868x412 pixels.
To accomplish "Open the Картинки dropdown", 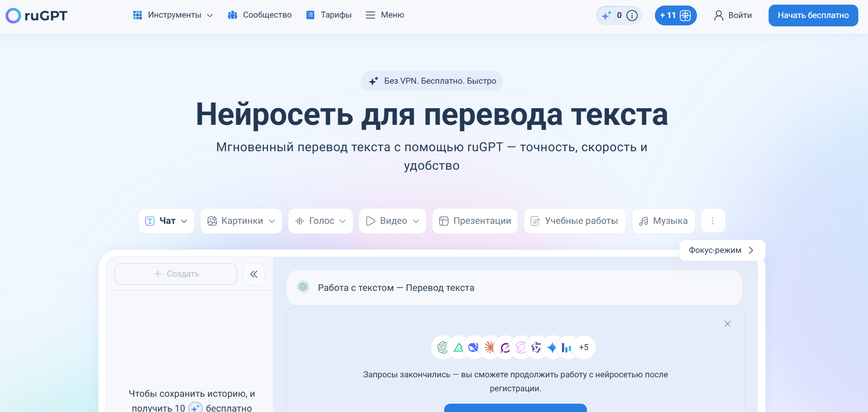I will coord(241,221).
